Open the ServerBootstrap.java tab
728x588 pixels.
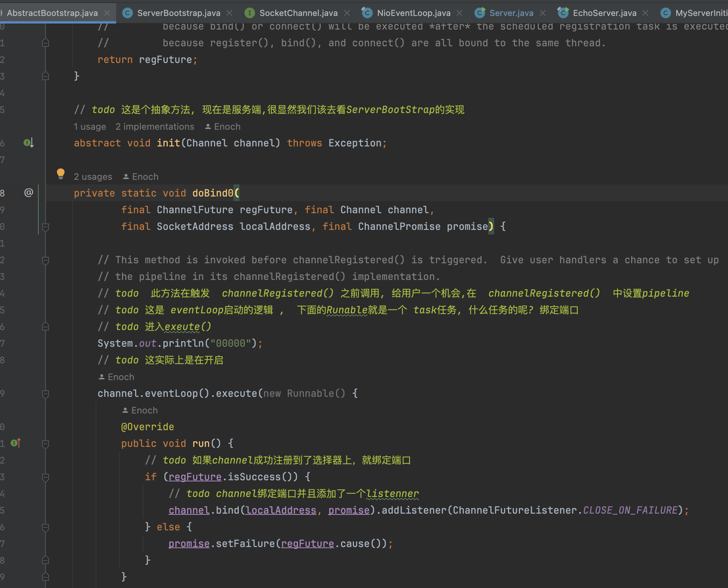(x=178, y=13)
